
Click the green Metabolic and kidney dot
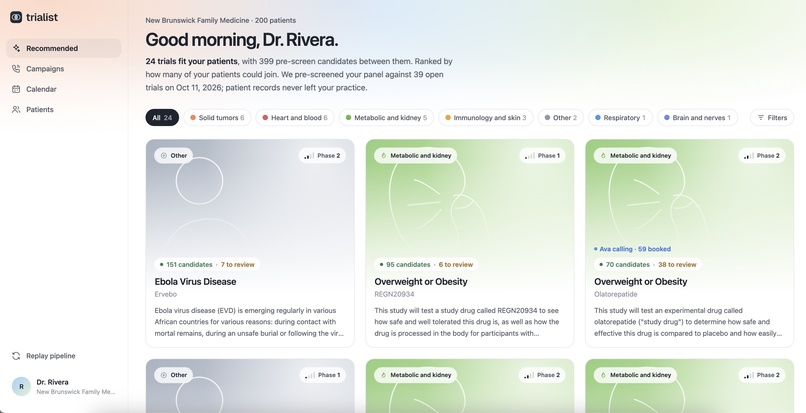(x=349, y=118)
